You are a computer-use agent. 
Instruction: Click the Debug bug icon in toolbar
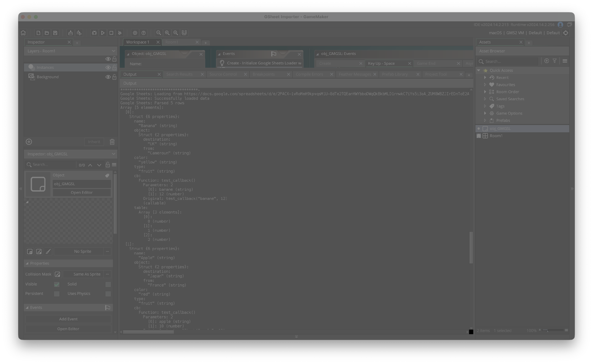[94, 33]
